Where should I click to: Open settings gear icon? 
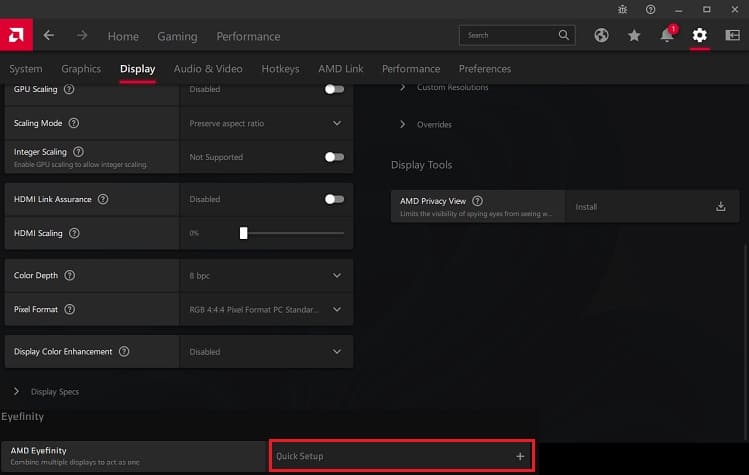tap(699, 35)
